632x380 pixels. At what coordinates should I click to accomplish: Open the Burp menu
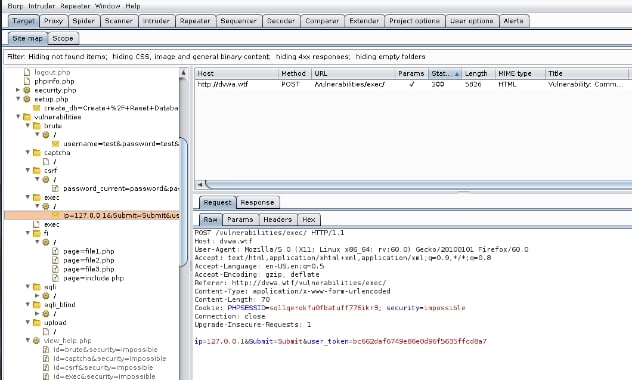[15, 6]
